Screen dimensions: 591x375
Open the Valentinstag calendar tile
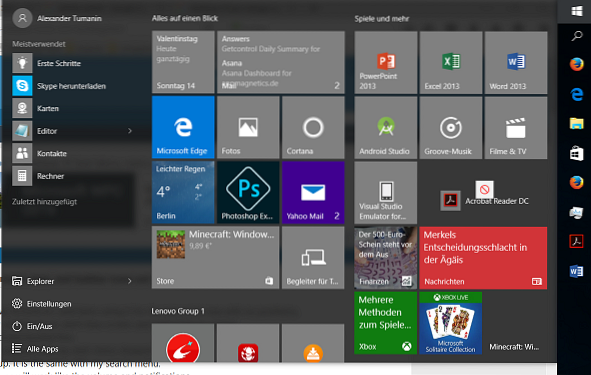point(183,62)
